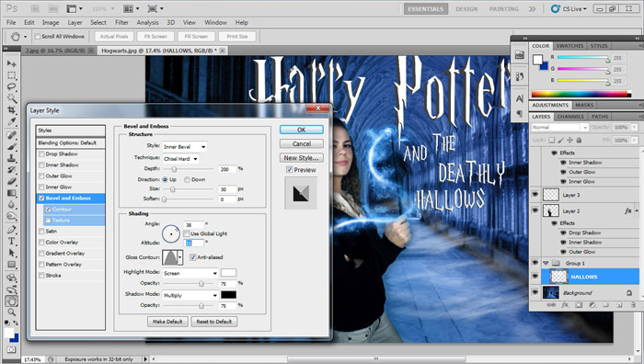Screen dimensions: 644x364
Task: Open the Image menu
Action: (51, 23)
